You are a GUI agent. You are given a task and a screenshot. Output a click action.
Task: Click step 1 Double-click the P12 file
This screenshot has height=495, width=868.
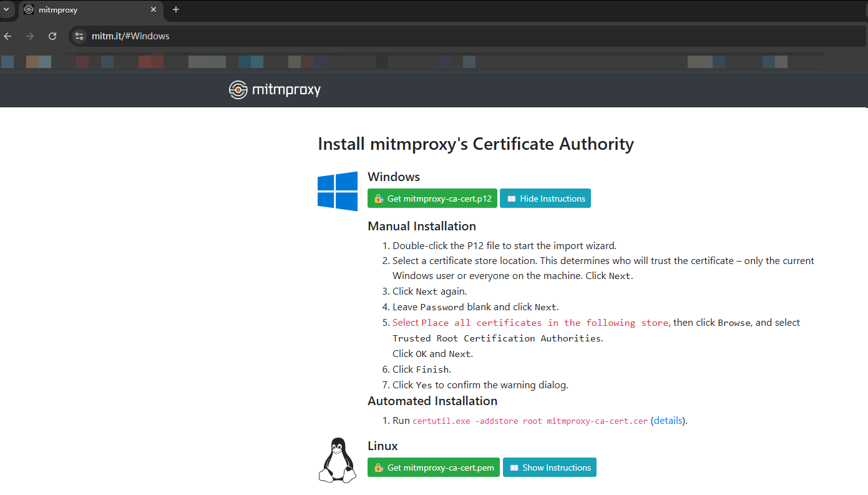coord(504,245)
